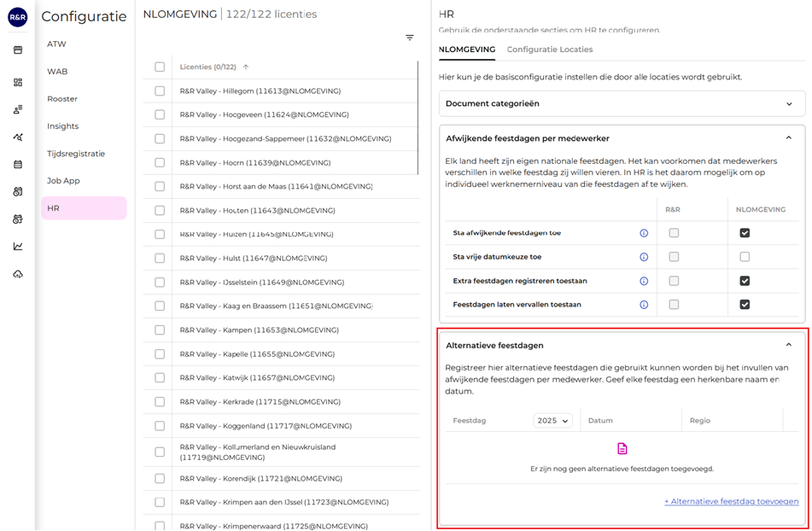Open the sidebar icon just below R&R logo
The image size is (812, 531).
coord(18,50)
